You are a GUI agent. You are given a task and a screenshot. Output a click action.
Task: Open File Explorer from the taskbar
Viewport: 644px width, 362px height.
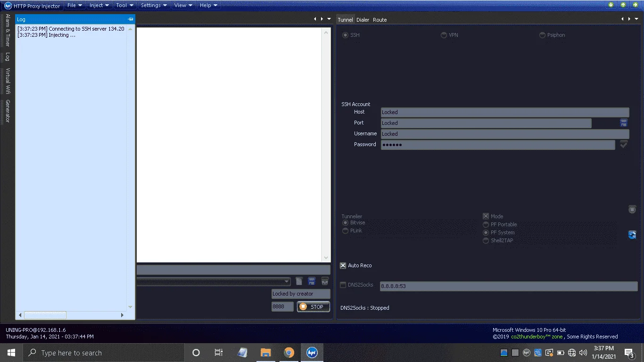click(266, 353)
